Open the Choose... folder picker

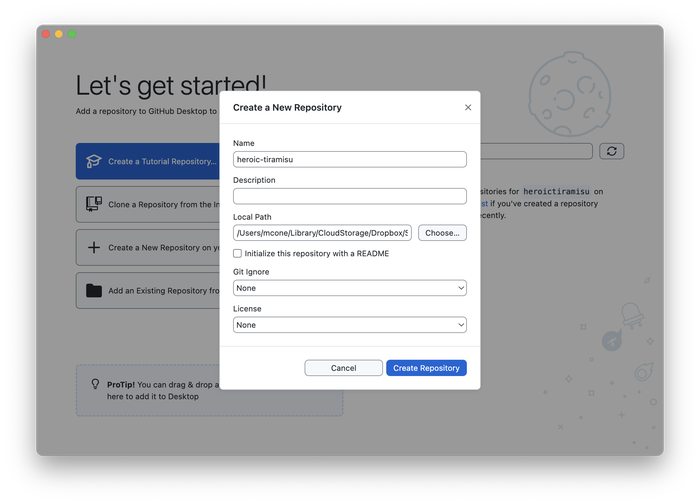(442, 233)
